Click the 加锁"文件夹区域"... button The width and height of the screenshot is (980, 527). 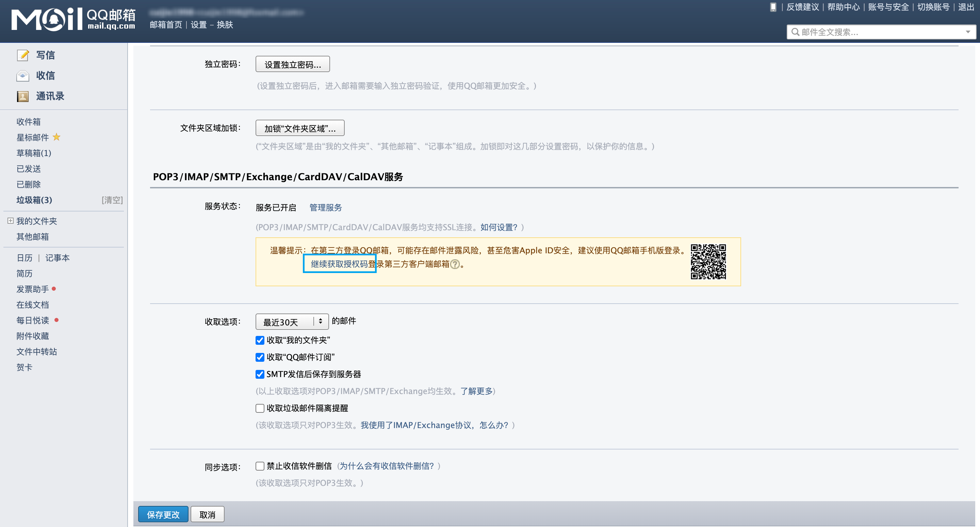pyautogui.click(x=300, y=128)
